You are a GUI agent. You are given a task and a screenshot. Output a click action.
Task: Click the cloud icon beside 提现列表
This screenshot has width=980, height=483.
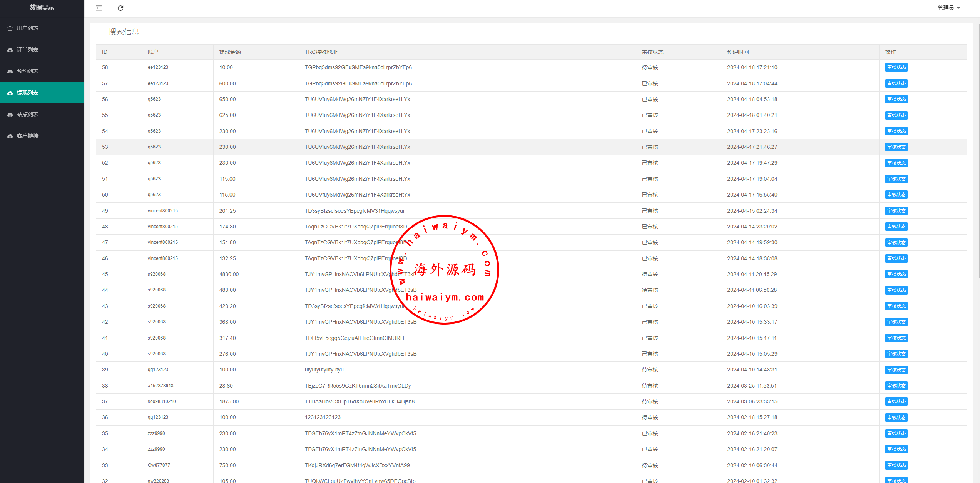(10, 93)
